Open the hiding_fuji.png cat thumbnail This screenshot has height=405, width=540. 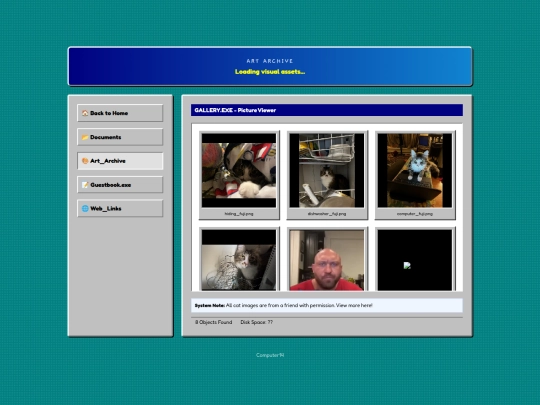[239, 170]
